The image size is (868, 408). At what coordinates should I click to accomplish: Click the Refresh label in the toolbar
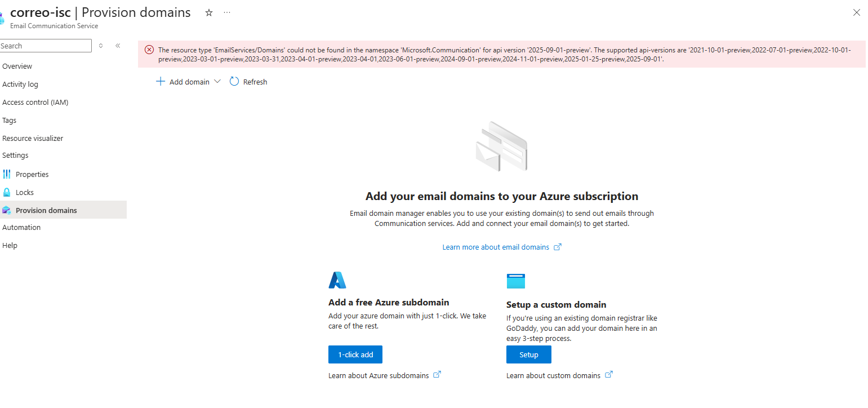tap(255, 82)
